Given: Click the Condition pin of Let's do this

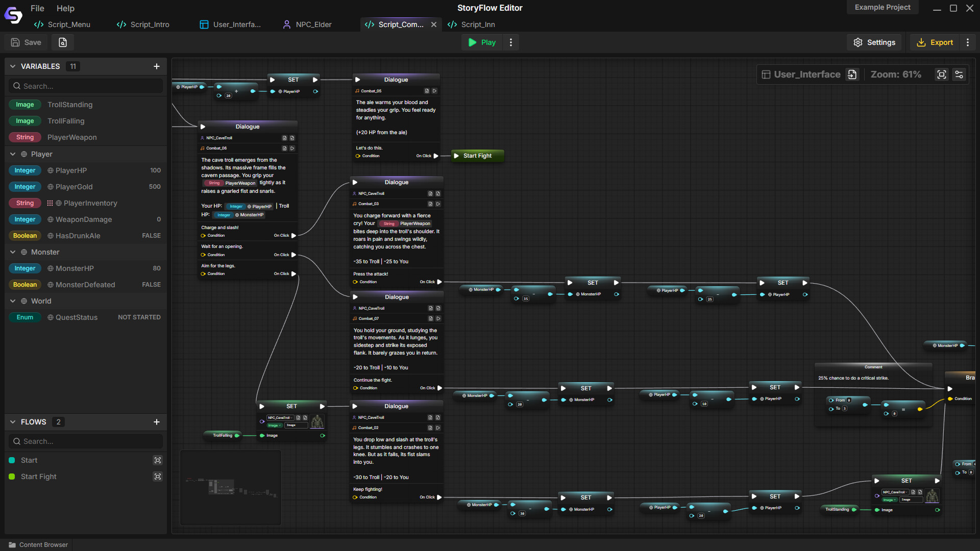Looking at the screenshot, I should pyautogui.click(x=358, y=156).
